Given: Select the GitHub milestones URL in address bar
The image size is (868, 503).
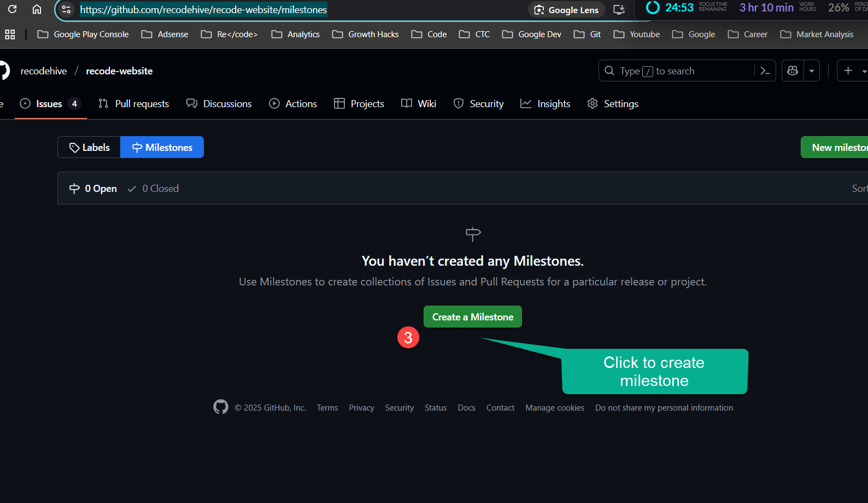Looking at the screenshot, I should click(203, 9).
